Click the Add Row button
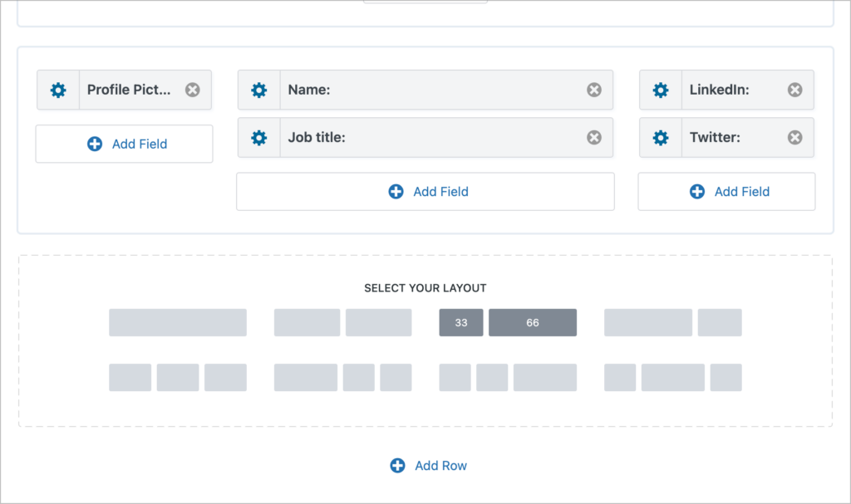Image resolution: width=851 pixels, height=504 pixels. point(428,466)
